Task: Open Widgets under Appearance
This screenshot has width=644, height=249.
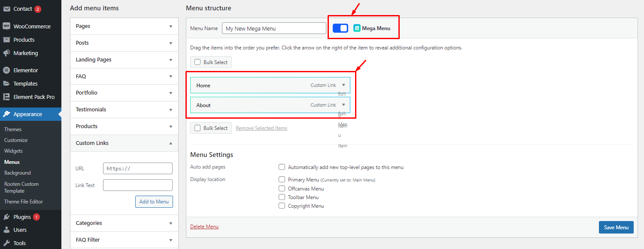Action: 13,151
